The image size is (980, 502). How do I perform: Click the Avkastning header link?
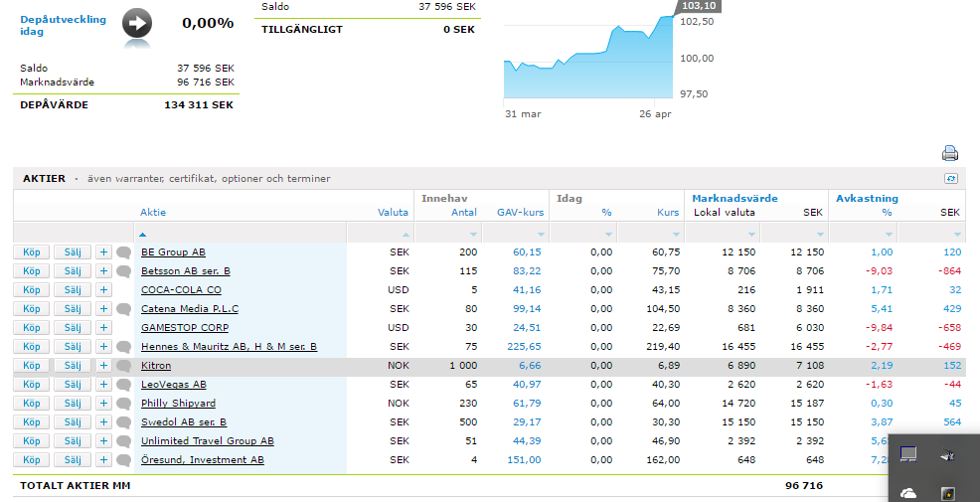click(x=867, y=198)
